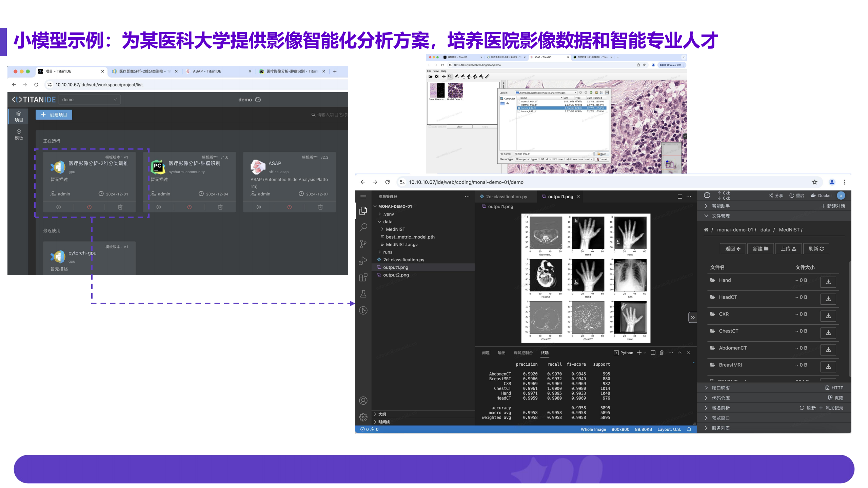Click power icon on 医疗影像分析-肿瘤识别 card
This screenshot has height=488, width=868.
[x=189, y=207]
